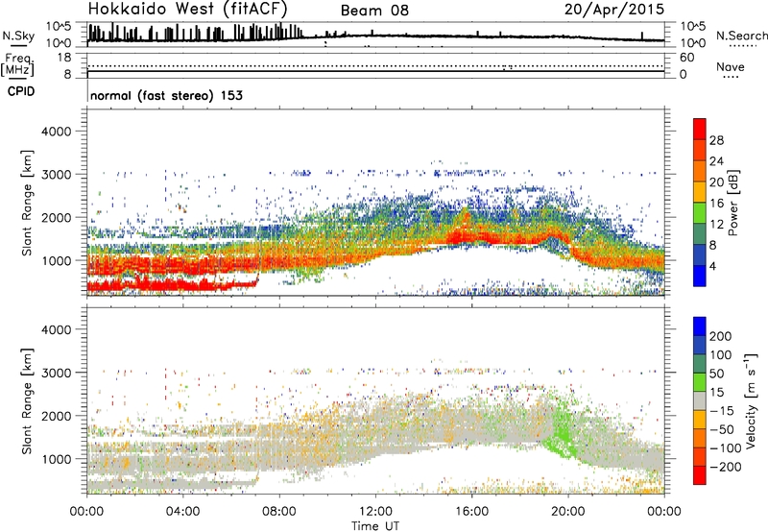Select the 'N.Sky' axis label
The image size is (768, 532).
(x=18, y=36)
